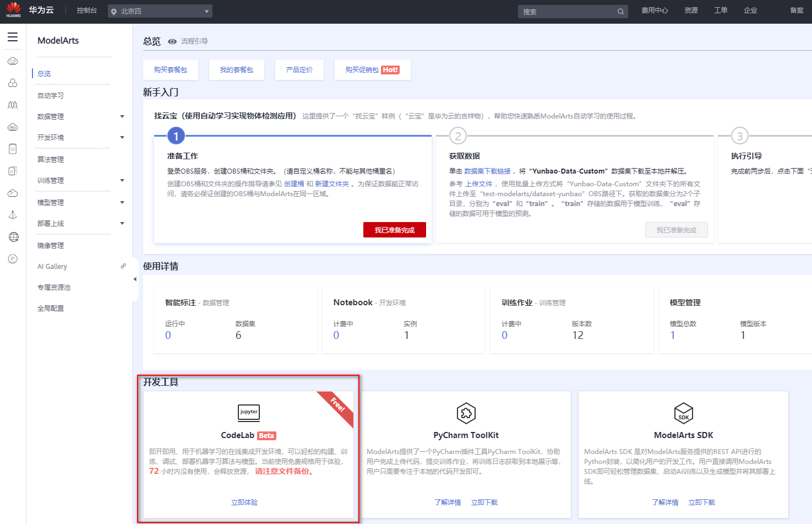The image size is (812, 524).
Task: Open the cloud-with-arrow icon in the left rail
Action: click(13, 193)
